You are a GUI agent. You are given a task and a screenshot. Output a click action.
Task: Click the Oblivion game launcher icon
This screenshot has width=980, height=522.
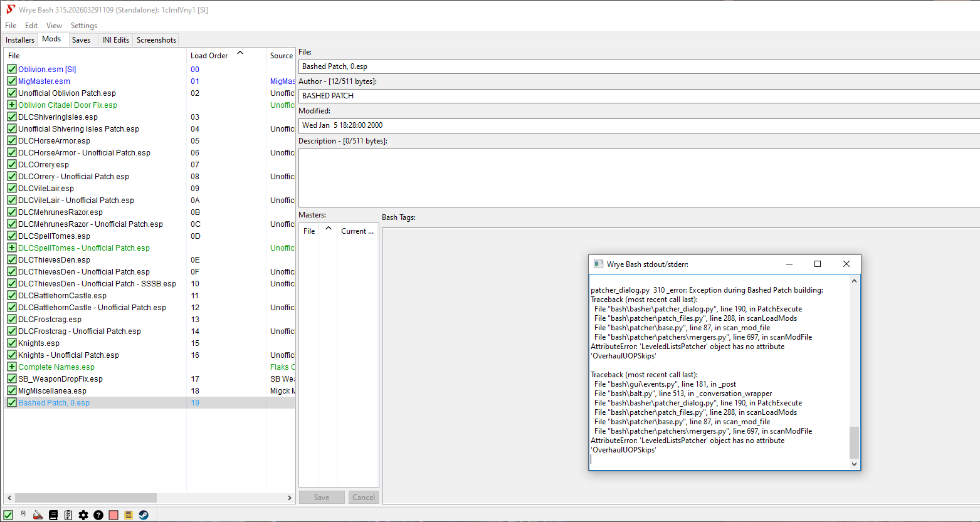tap(23, 514)
